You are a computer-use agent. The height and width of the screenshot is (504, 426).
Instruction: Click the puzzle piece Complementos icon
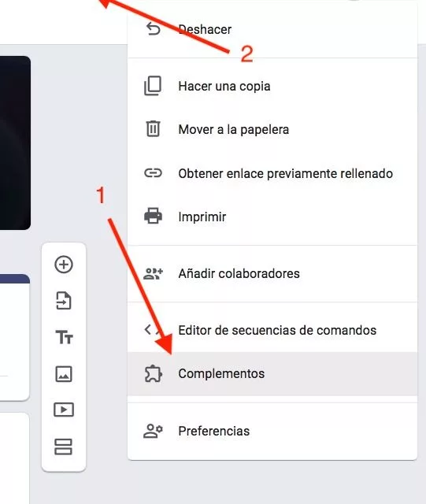click(153, 373)
